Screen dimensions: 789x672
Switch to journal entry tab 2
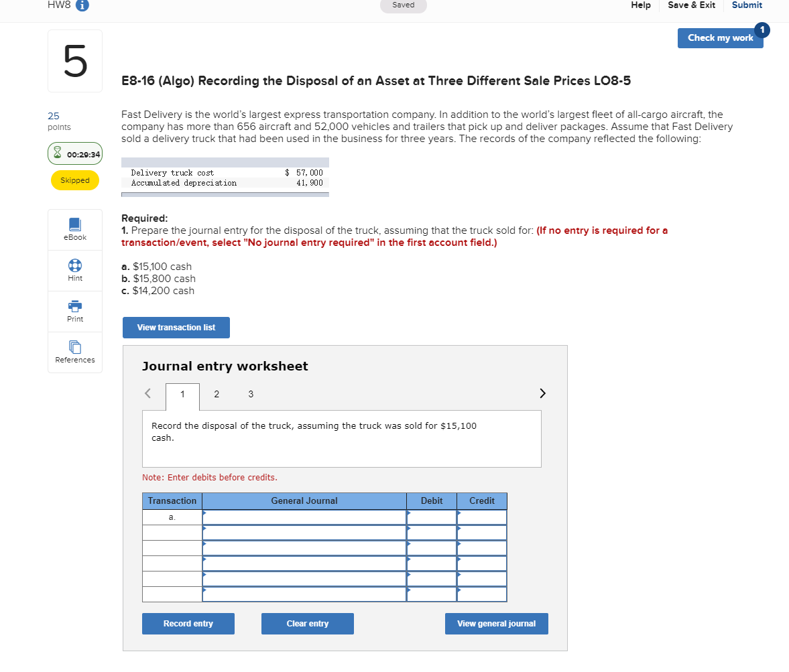coord(217,395)
